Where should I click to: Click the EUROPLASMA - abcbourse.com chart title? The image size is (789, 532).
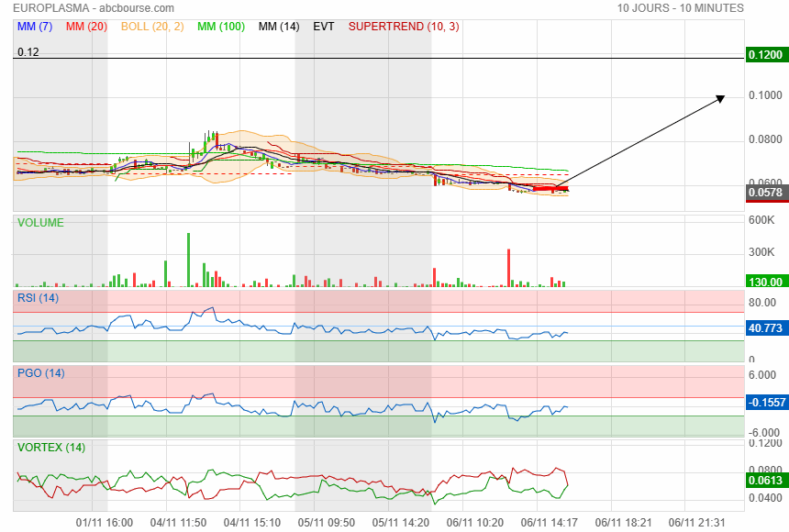point(94,8)
